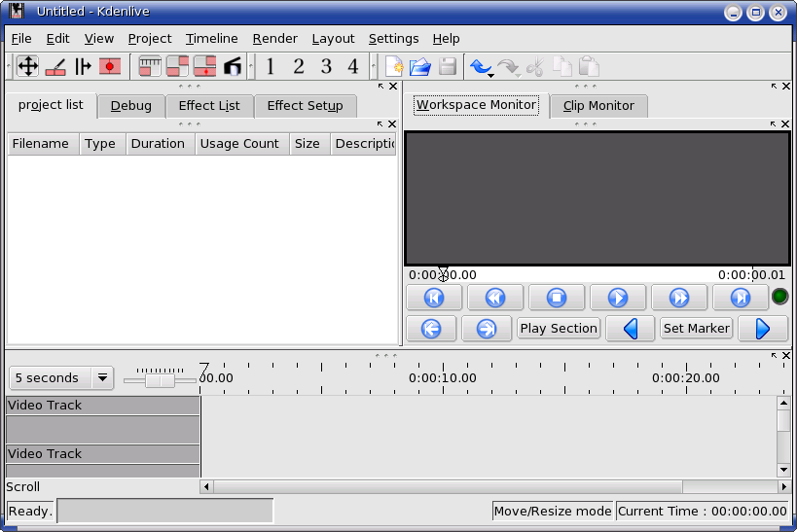
Task: Click the blue right circle arrow button
Action: pos(487,329)
